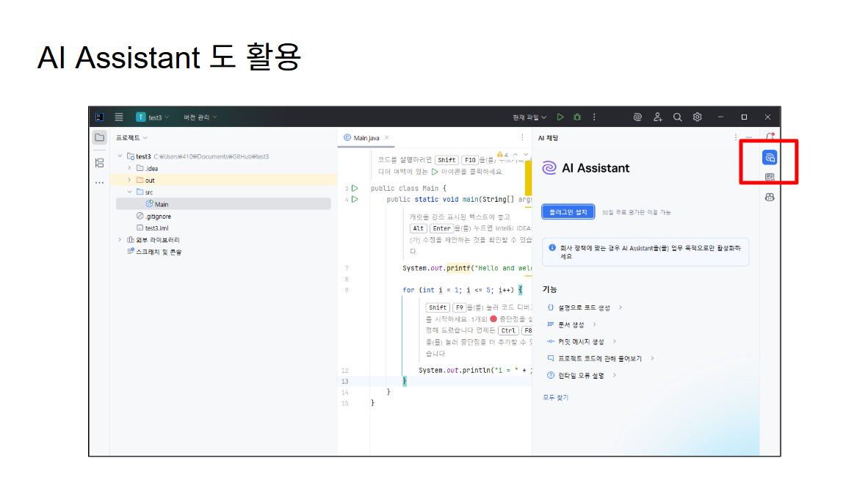Screen dimensions: 868x480
Task: Click the 플러그인 설치 button
Action: (x=568, y=212)
